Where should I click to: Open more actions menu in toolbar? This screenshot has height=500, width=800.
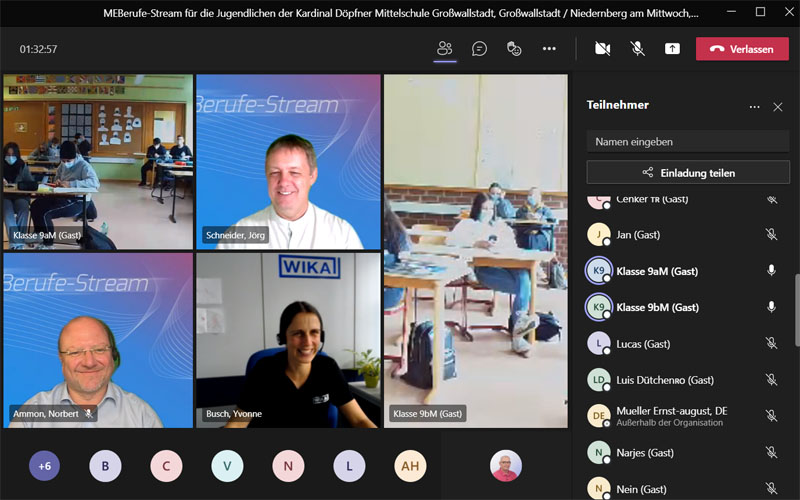click(x=549, y=48)
